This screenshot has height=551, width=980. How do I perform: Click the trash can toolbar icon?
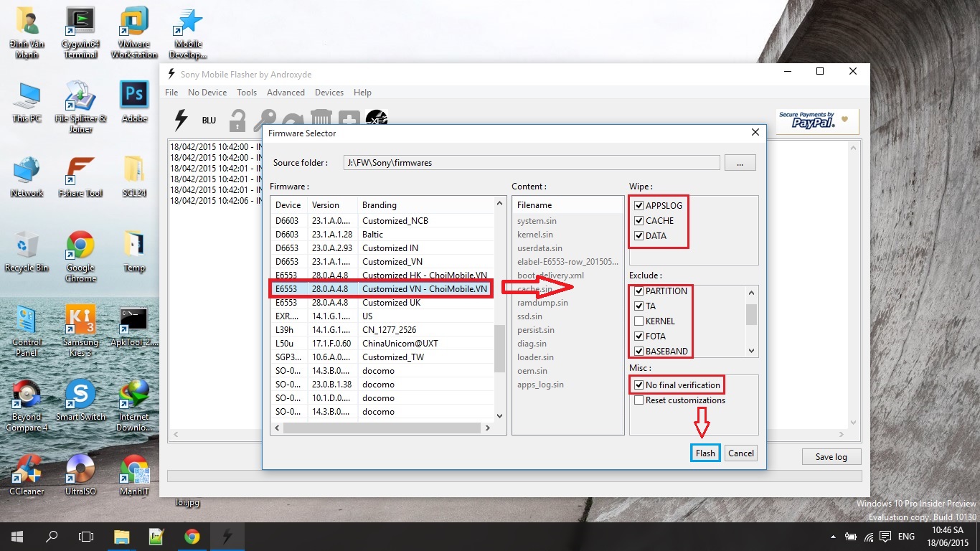coord(321,120)
